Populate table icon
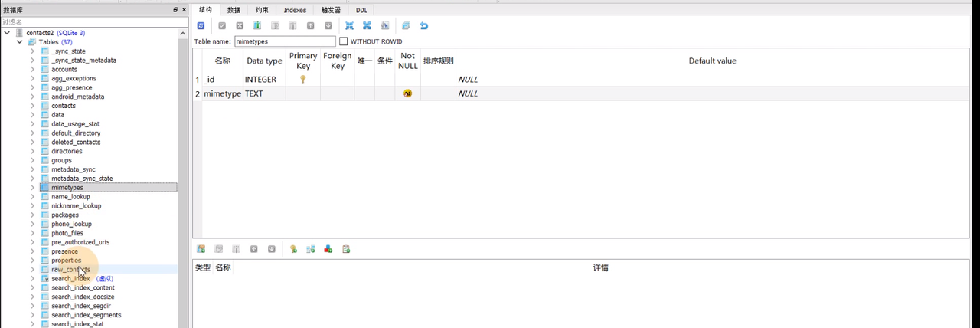Image resolution: width=980 pixels, height=328 pixels. point(384,25)
